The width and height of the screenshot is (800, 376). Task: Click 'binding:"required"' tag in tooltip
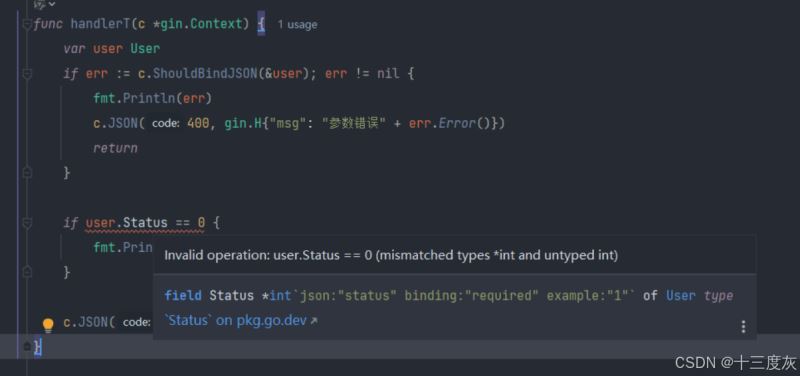click(x=471, y=295)
